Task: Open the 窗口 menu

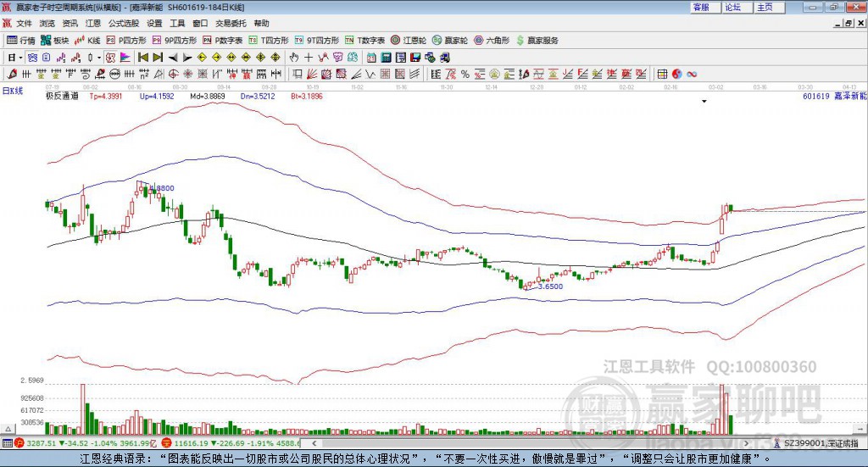Action: 200,23
